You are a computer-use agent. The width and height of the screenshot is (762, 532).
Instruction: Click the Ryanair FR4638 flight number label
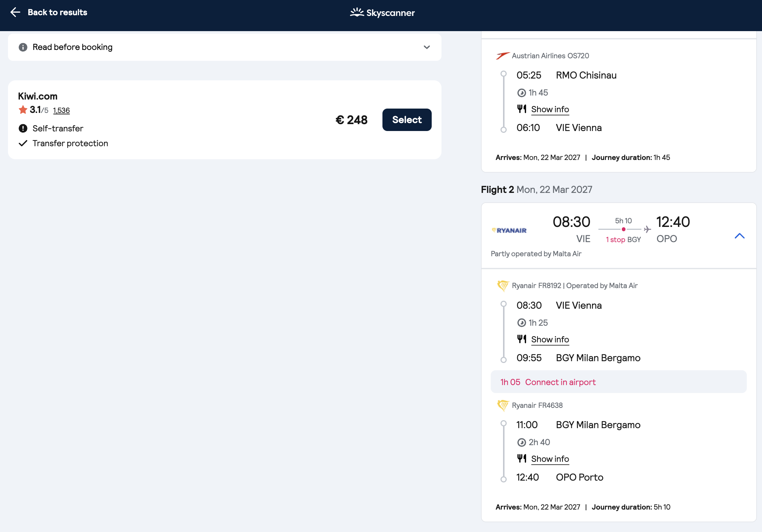pos(537,405)
